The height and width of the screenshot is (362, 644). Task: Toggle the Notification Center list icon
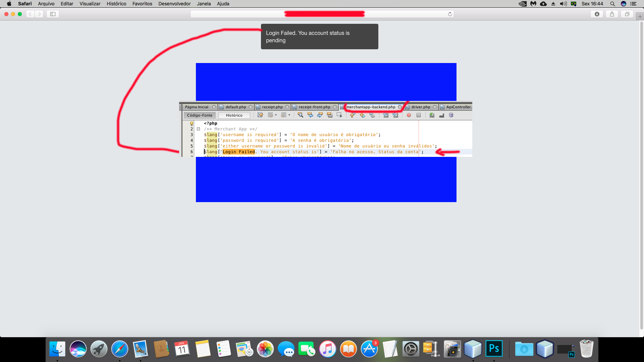coord(633,4)
